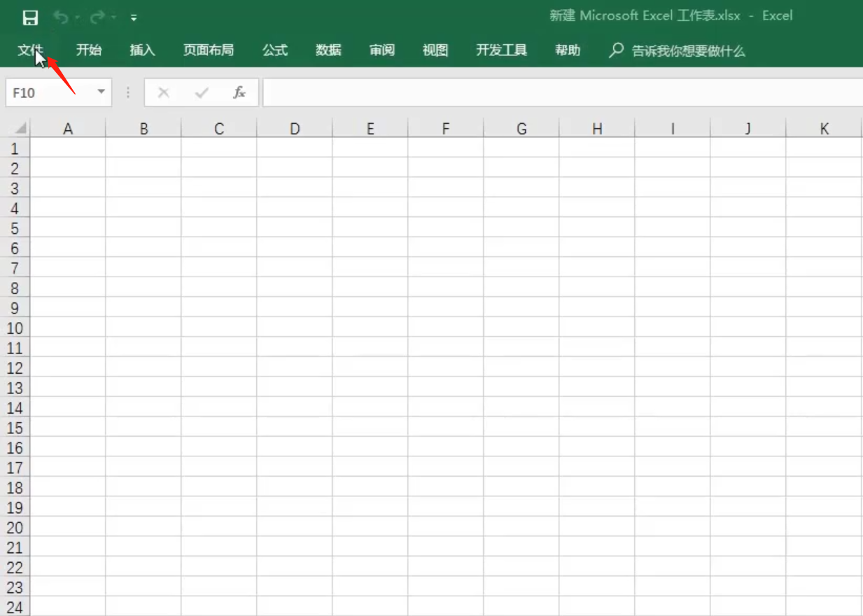Image resolution: width=863 pixels, height=616 pixels.
Task: Click the formula bar resize dots handle
Action: pos(128,92)
